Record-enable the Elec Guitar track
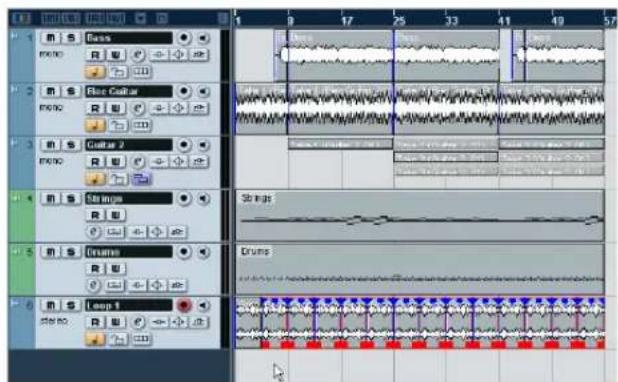This screenshot has width=618, height=382. coord(184,92)
